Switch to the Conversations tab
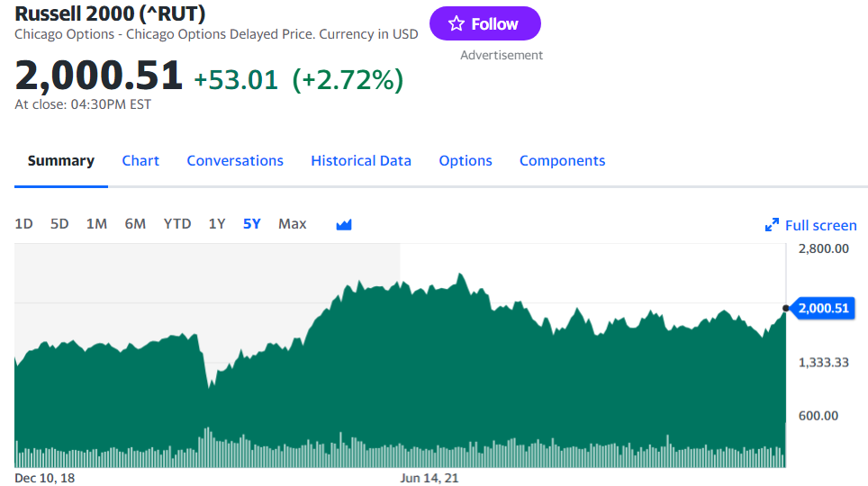This screenshot has width=868, height=486. pyautogui.click(x=235, y=160)
